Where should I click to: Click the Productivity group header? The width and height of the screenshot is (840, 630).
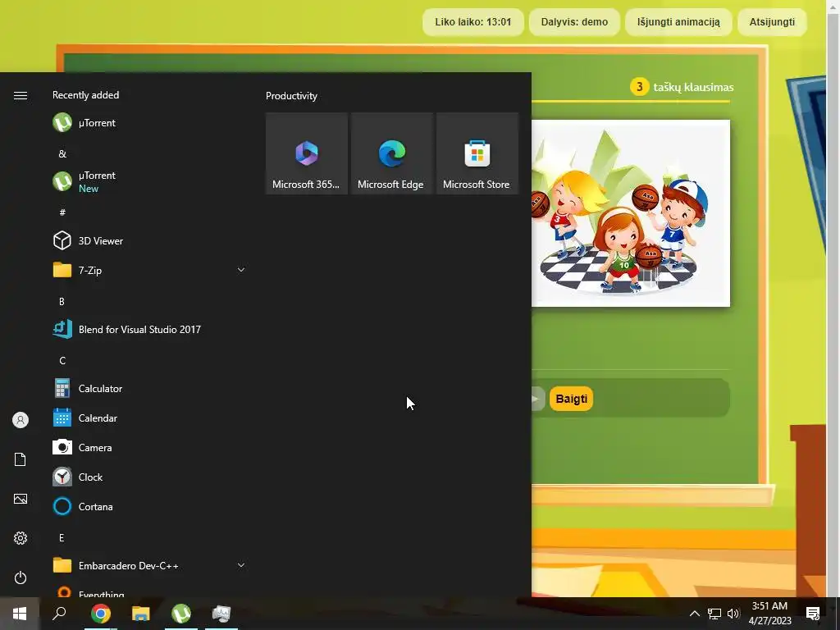tap(291, 96)
